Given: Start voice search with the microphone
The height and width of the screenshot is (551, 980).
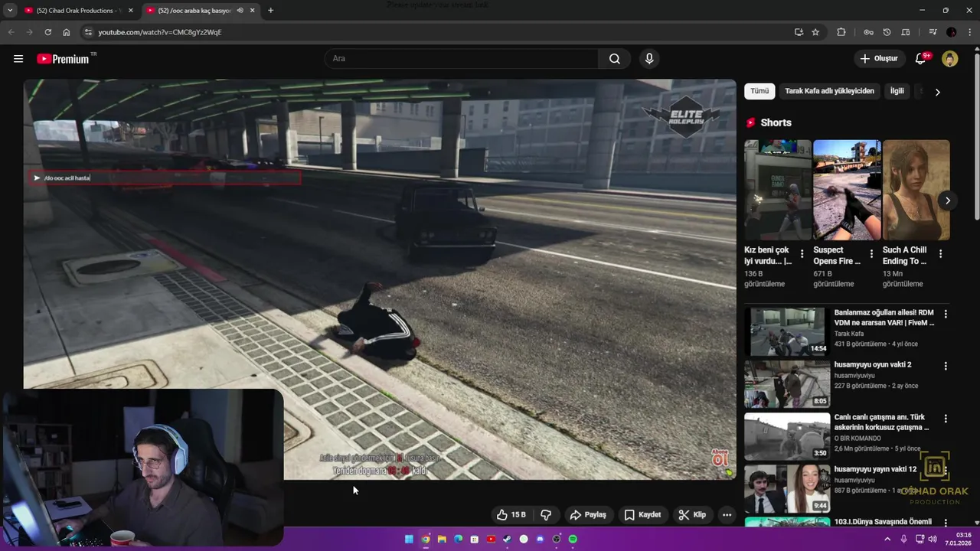Looking at the screenshot, I should pos(649,59).
